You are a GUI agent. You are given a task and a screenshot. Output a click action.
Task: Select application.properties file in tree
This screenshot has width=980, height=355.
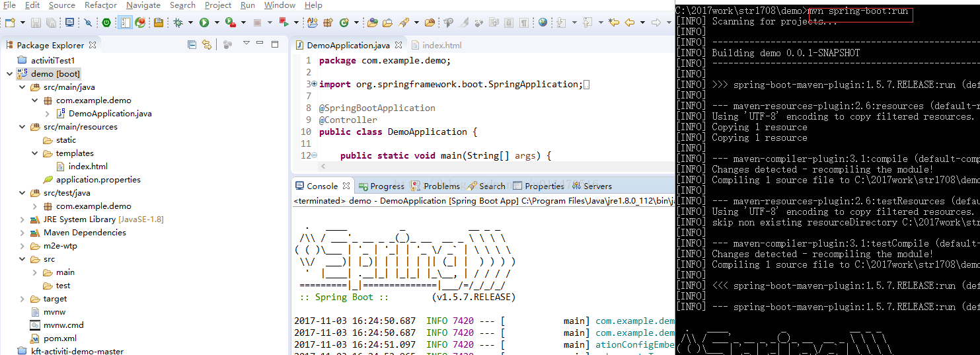coord(98,180)
